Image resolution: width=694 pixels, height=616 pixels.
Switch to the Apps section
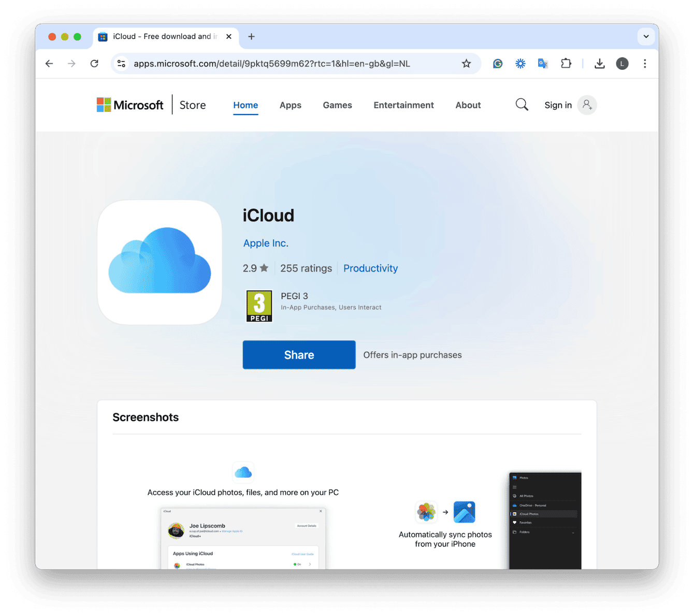click(290, 105)
